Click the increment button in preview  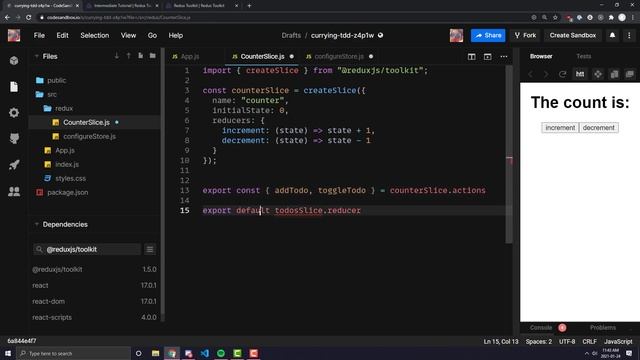pyautogui.click(x=560, y=128)
